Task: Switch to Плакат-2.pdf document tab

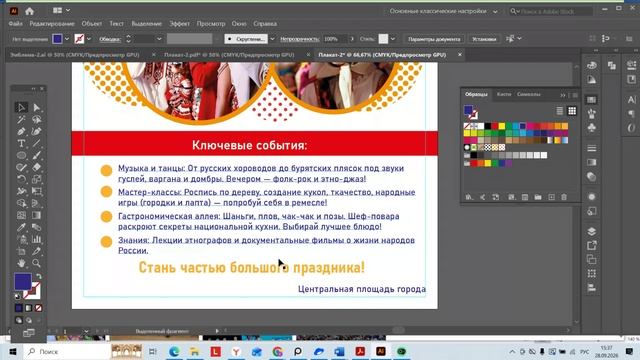Action: coord(229,54)
